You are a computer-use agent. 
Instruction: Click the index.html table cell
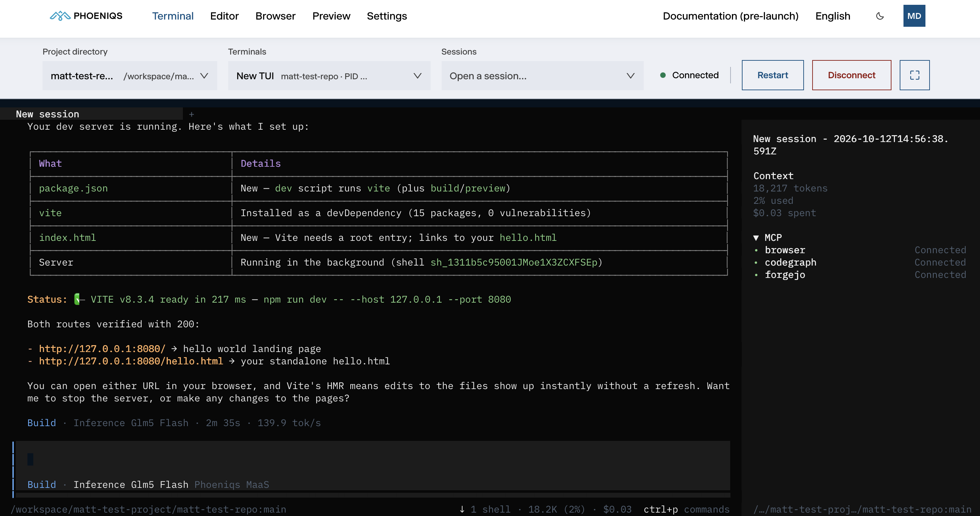67,238
